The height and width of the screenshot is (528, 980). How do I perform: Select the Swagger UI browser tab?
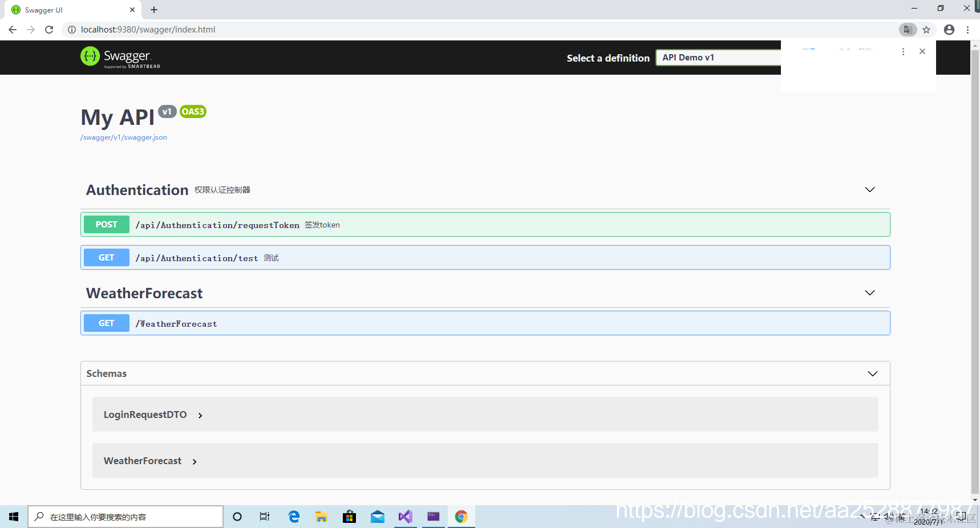pos(73,10)
